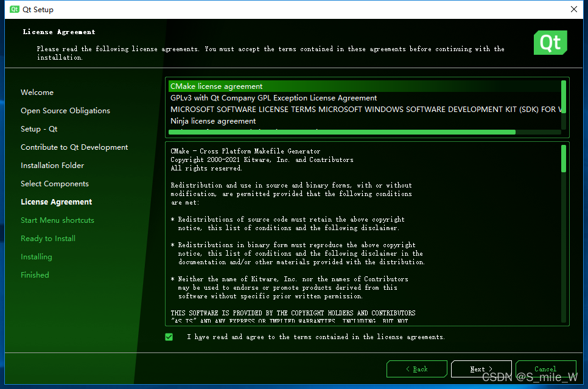Click the CMake copyright text line
Viewport: 588px width, 389px height.
(262, 160)
